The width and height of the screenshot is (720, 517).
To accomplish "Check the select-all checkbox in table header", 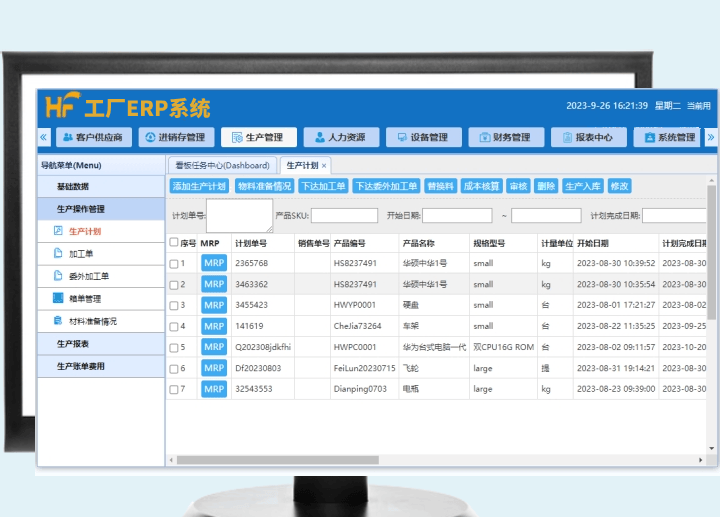I will click(174, 242).
